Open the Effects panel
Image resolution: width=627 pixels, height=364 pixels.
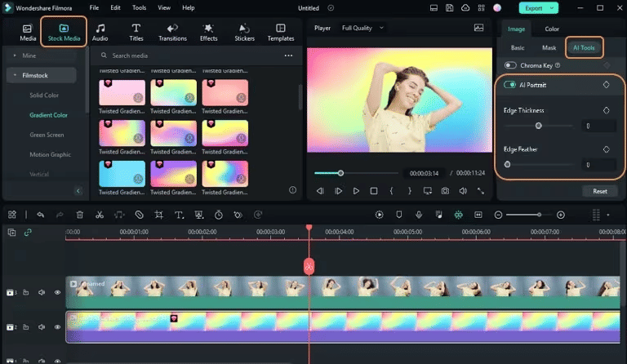coord(208,32)
